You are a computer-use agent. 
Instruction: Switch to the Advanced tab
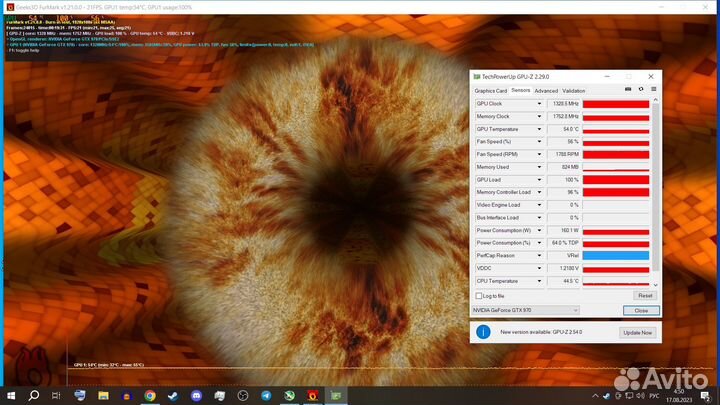[546, 90]
